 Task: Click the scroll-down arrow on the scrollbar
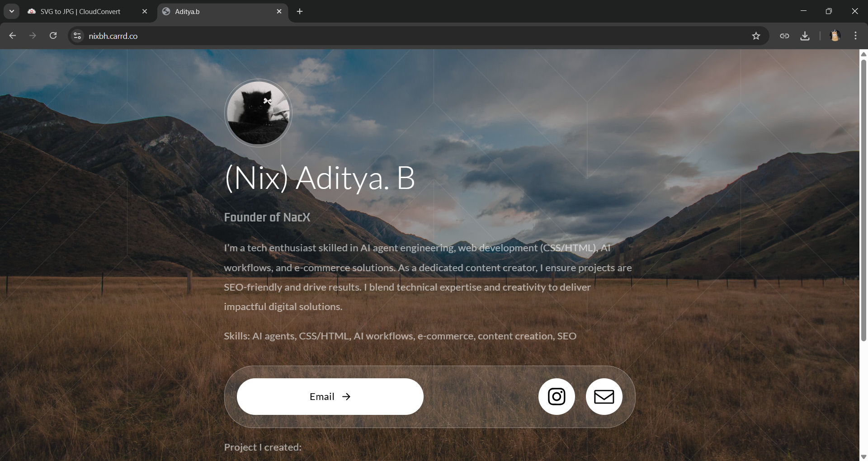coord(863,456)
